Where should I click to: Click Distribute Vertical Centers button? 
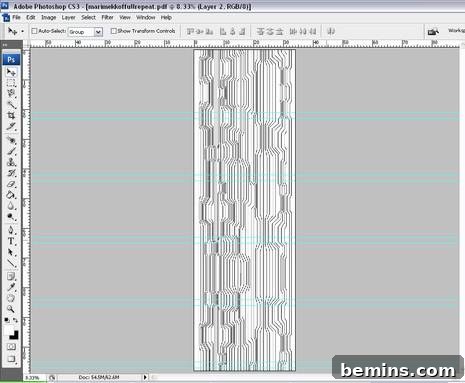[x=270, y=32]
